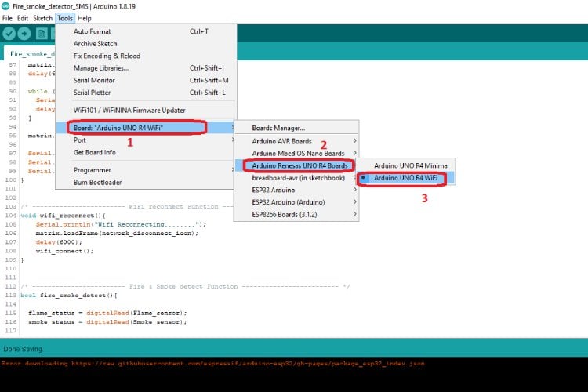Choose Burn Bootloader

click(x=147, y=183)
